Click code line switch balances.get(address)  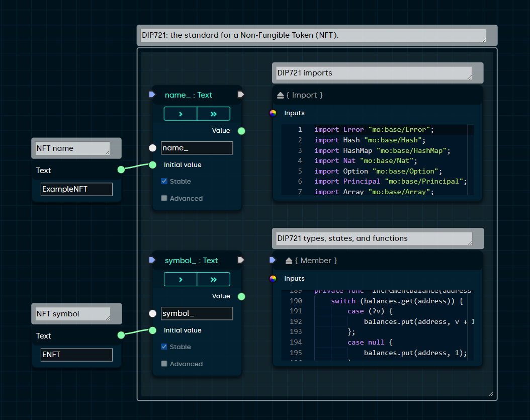click(397, 301)
